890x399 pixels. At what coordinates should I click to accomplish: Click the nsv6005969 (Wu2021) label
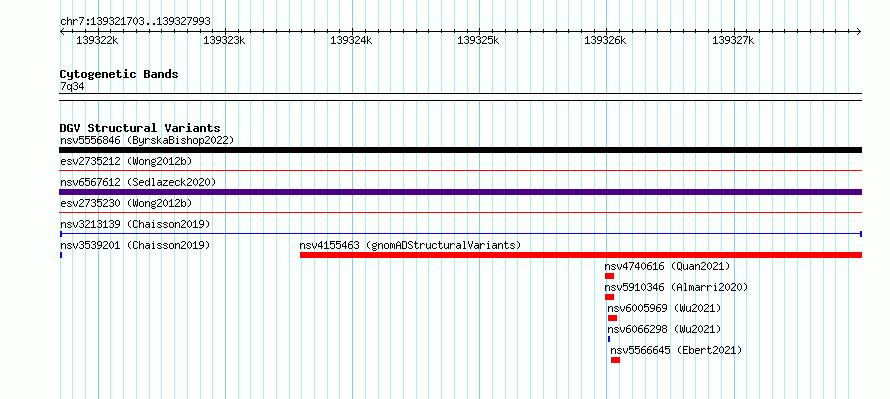[x=664, y=308]
